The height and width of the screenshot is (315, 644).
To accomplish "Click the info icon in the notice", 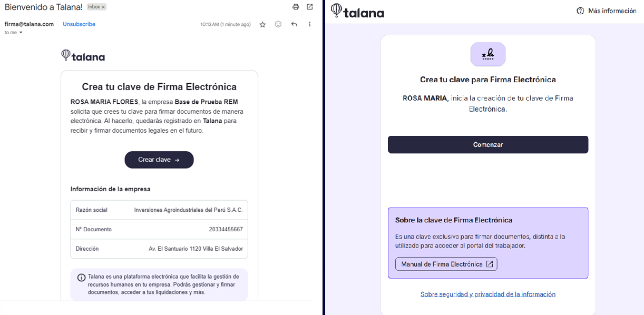I will [82, 278].
